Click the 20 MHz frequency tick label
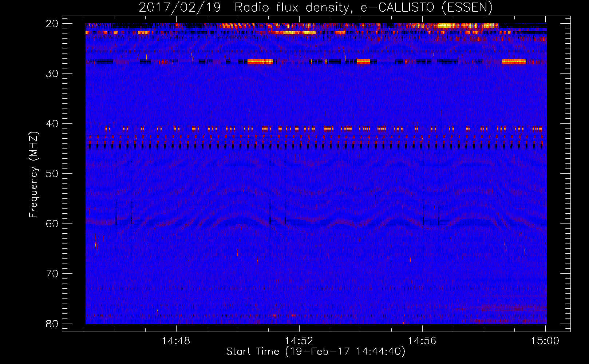Viewport: 589px width, 364px height. [x=52, y=24]
